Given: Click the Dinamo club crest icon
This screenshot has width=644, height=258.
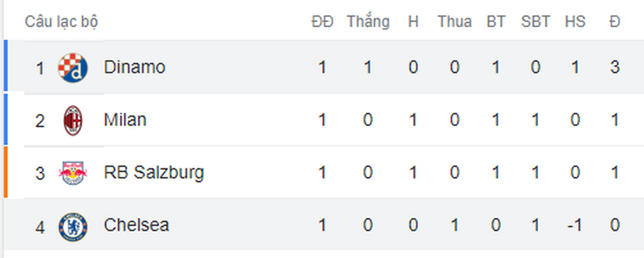Looking at the screenshot, I should 73,68.
